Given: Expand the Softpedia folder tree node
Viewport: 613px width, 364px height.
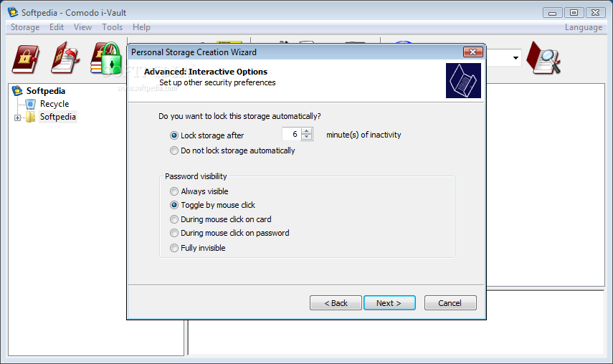Looking at the screenshot, I should tap(18, 118).
